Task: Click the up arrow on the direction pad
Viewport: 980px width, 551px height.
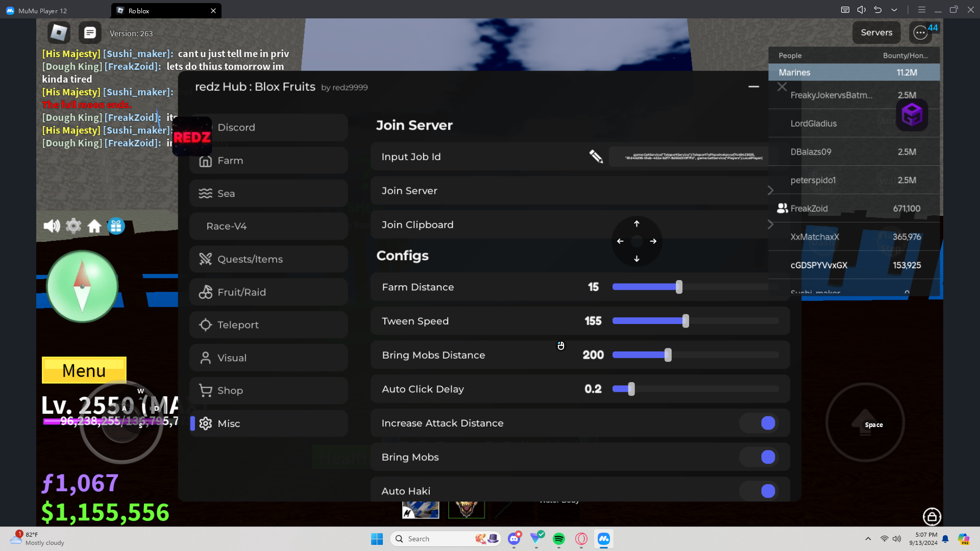Action: [x=636, y=224]
